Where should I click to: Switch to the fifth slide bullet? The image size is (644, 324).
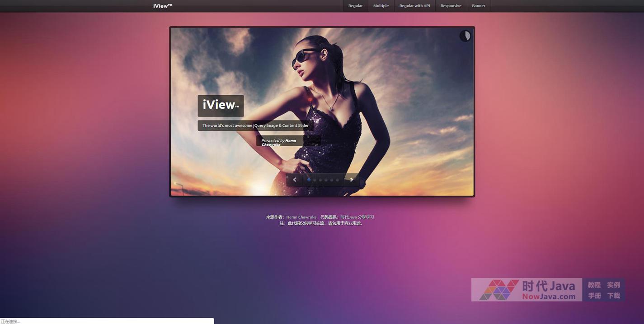[332, 180]
